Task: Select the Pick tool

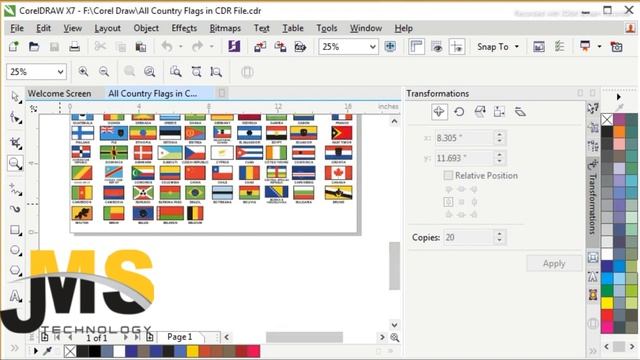Action: point(16,97)
